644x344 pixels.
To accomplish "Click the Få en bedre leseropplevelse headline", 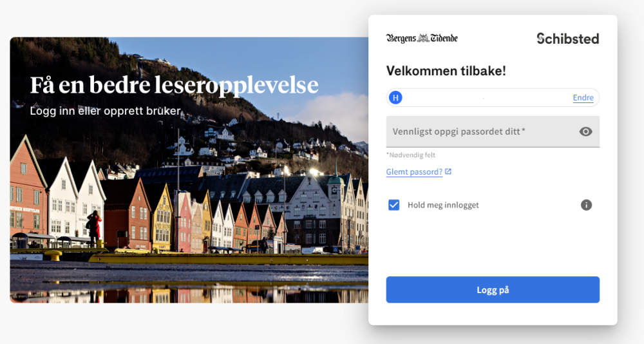I will (x=174, y=86).
